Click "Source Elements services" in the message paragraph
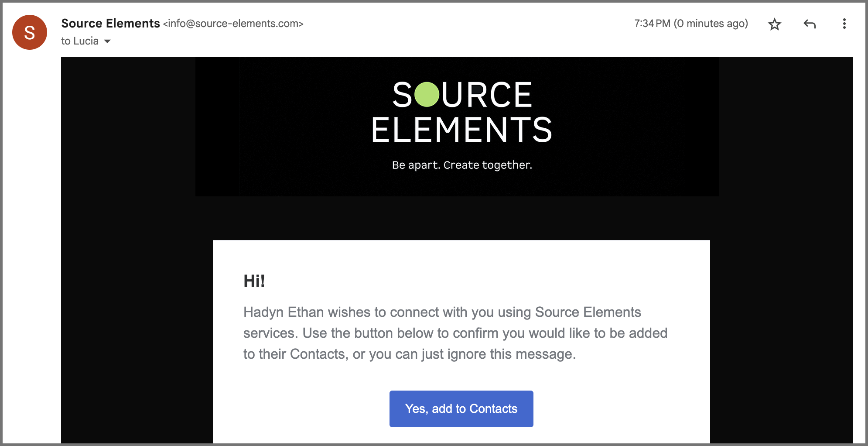The width and height of the screenshot is (868, 446). 588,312
